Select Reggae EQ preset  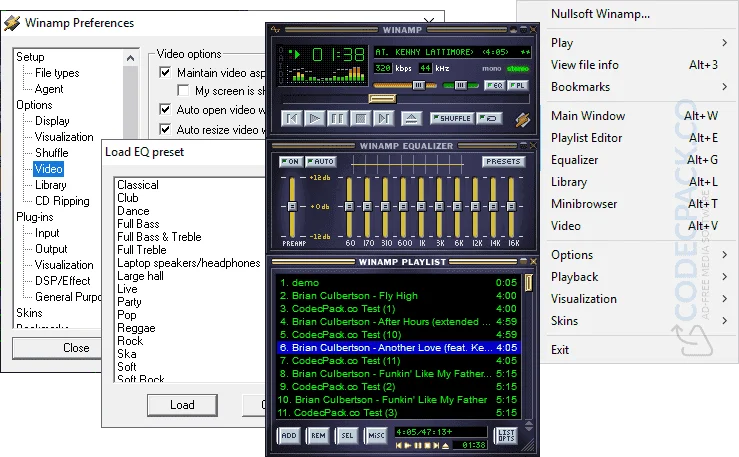point(136,328)
